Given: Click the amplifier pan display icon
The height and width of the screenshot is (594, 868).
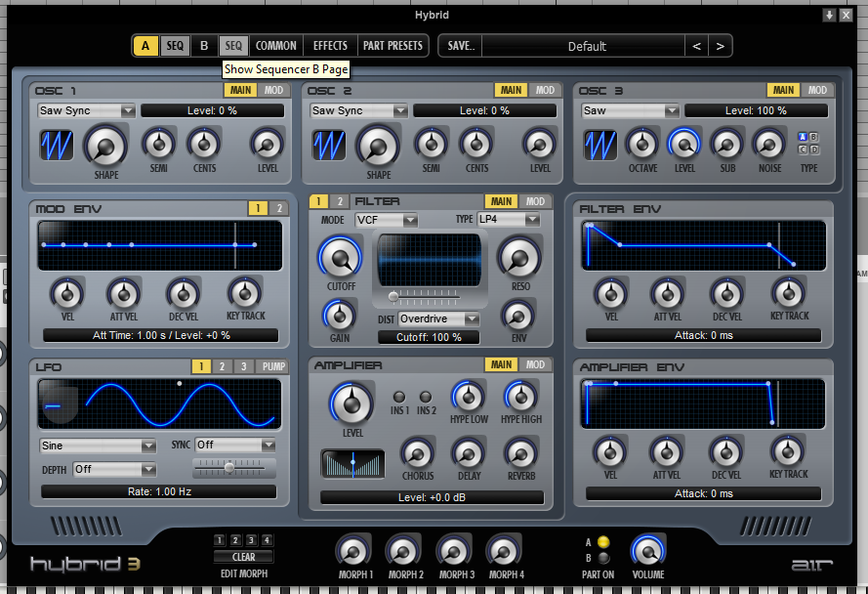Looking at the screenshot, I should [x=352, y=464].
